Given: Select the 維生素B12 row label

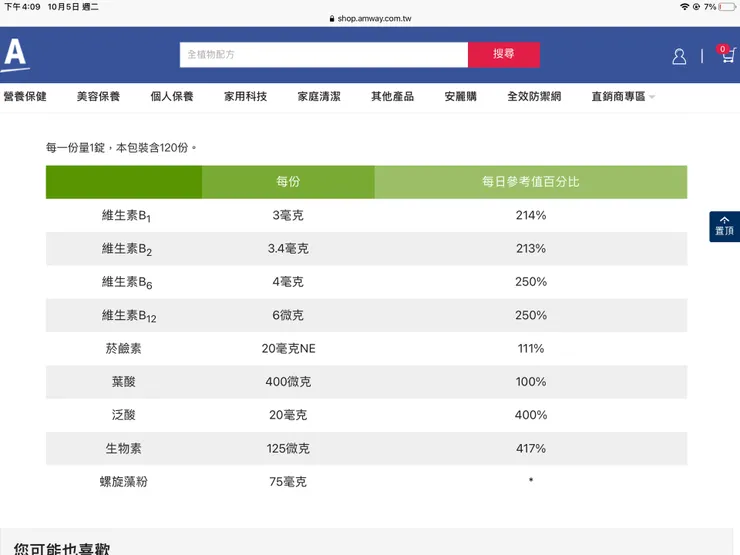Looking at the screenshot, I should point(129,316).
